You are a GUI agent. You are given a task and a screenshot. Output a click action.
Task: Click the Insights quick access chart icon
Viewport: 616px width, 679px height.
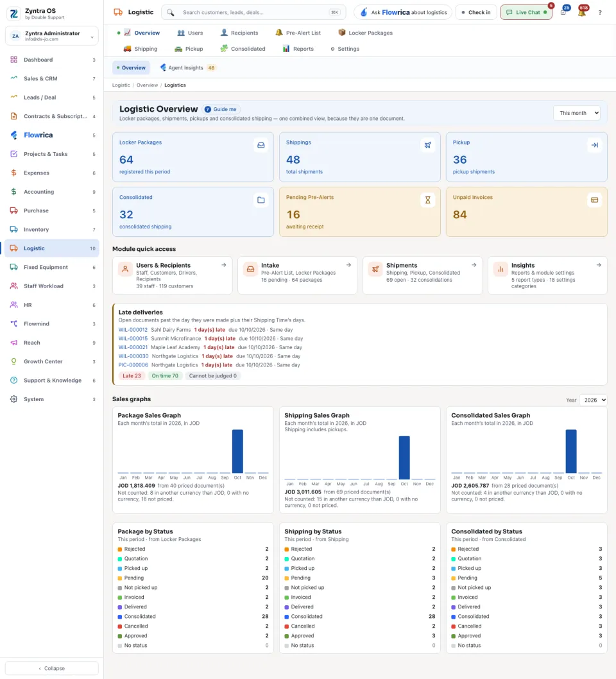click(501, 270)
